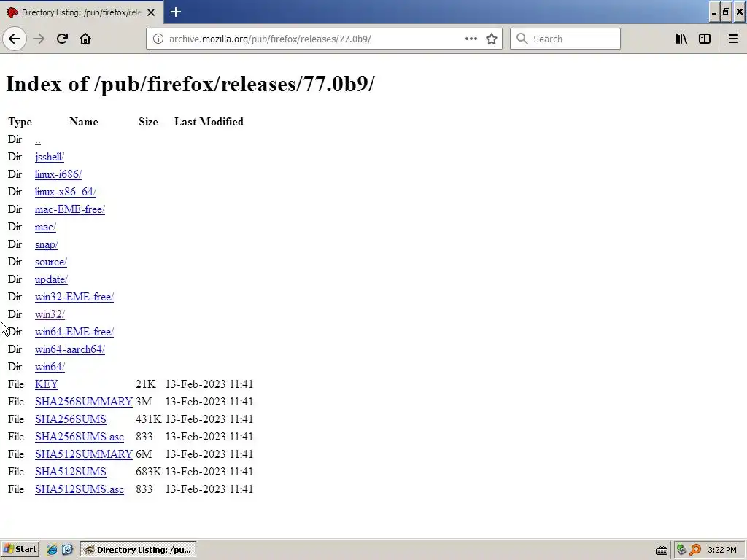Screen dimensions: 747x560
Task: Reload the current page
Action: (x=62, y=39)
